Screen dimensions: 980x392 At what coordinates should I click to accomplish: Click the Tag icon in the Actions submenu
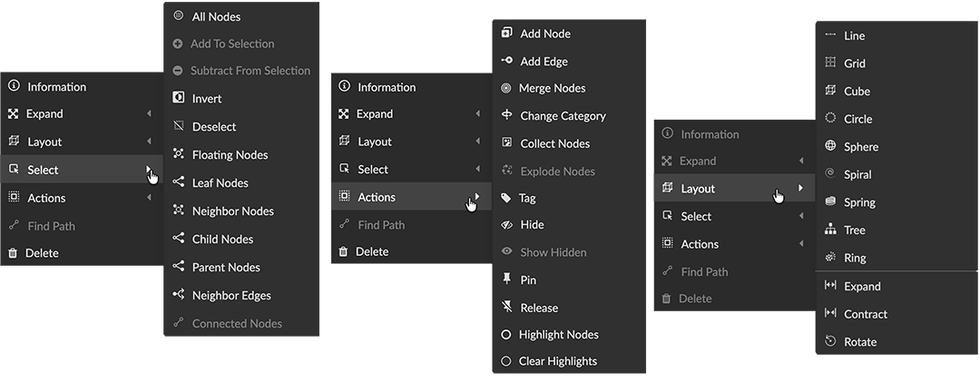coord(506,197)
